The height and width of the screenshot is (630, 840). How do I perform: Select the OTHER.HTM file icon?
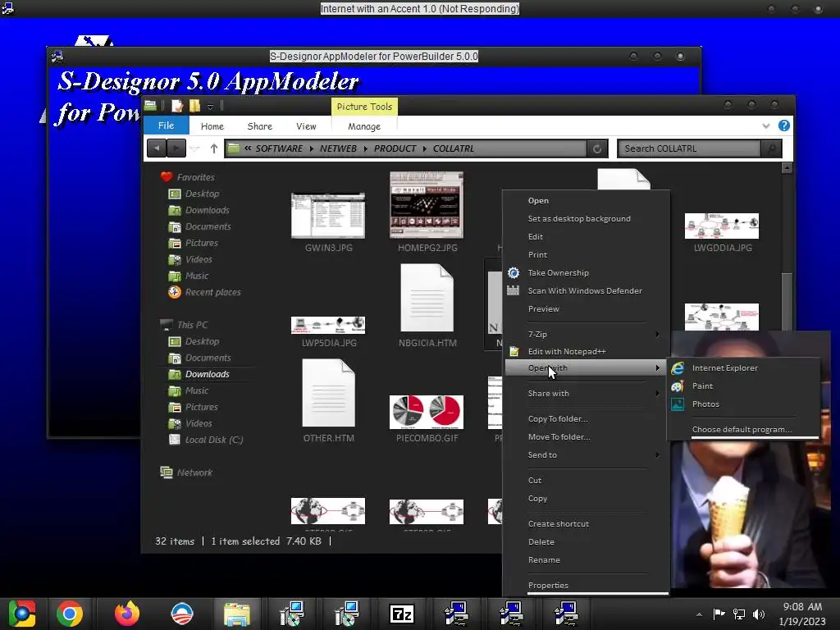coord(328,393)
